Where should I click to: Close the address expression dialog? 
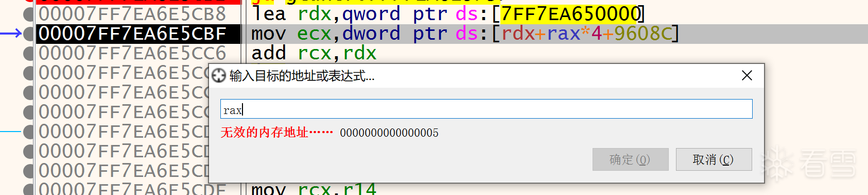[x=747, y=76]
